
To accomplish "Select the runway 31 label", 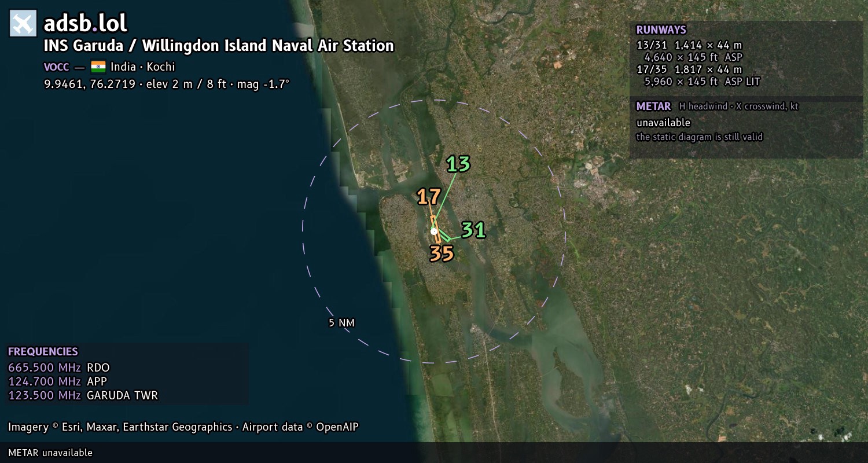I will [473, 230].
